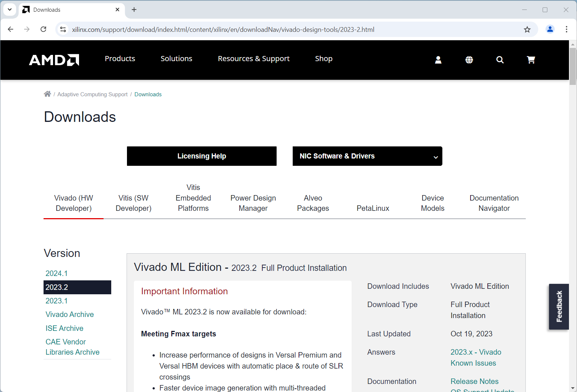The width and height of the screenshot is (577, 392).
Task: Open the user account icon
Action: pyautogui.click(x=438, y=60)
